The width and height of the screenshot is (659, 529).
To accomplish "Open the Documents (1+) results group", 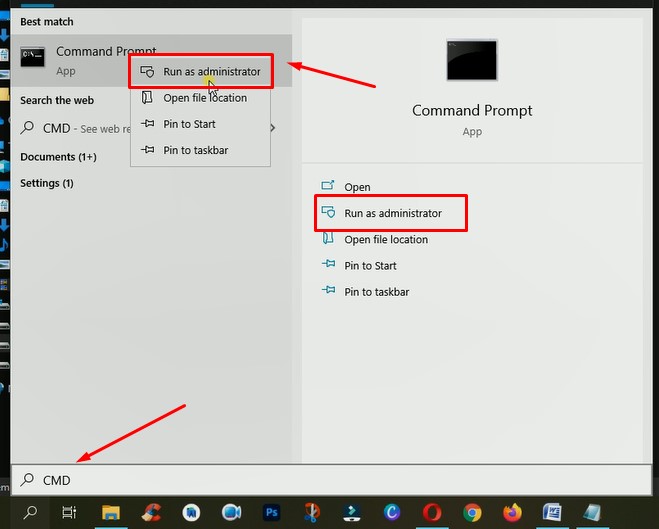I will (x=58, y=157).
